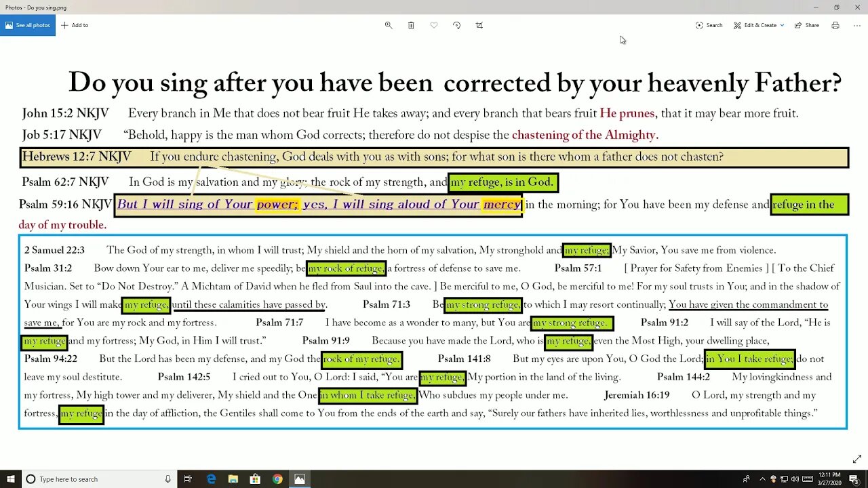The image size is (868, 488).
Task: Click the touch keyboard tray icon
Action: pos(807,479)
